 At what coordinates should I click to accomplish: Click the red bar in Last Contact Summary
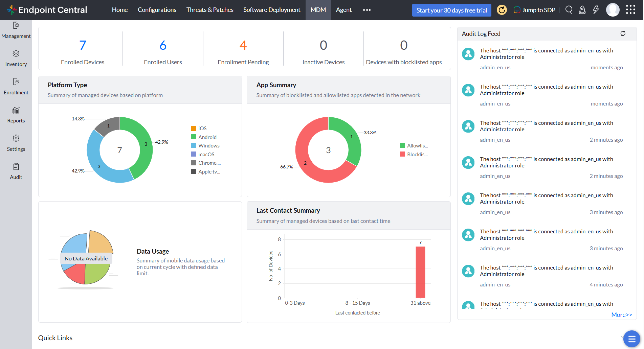coord(420,272)
